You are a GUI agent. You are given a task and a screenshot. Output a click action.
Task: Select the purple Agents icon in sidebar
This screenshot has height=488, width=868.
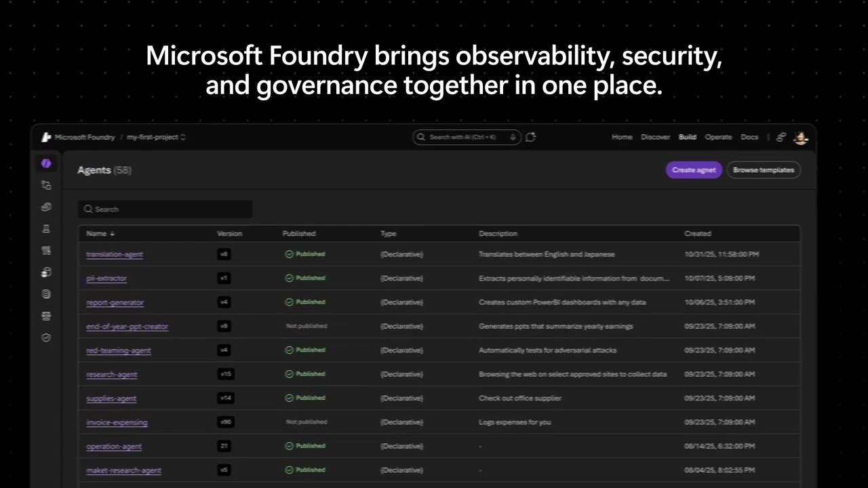46,163
